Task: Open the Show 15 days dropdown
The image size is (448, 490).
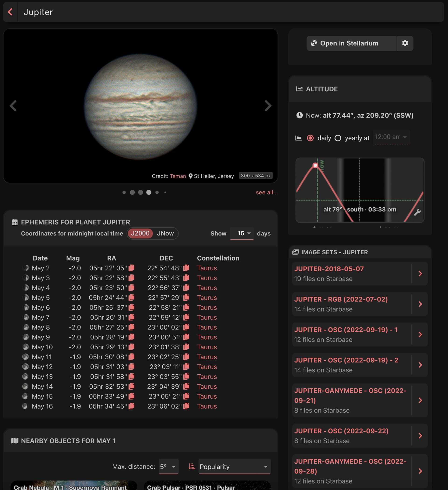Action: (x=241, y=233)
